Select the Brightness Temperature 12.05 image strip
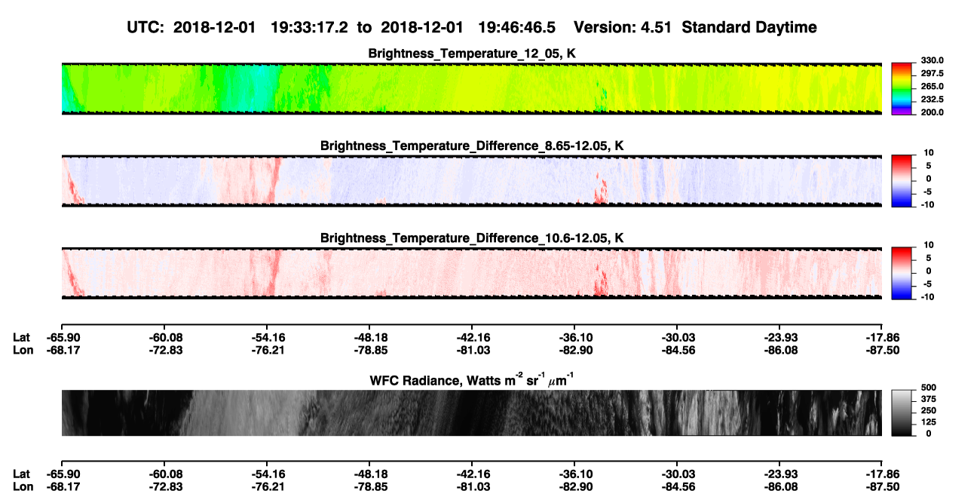This screenshot has width=980, height=503. [471, 89]
